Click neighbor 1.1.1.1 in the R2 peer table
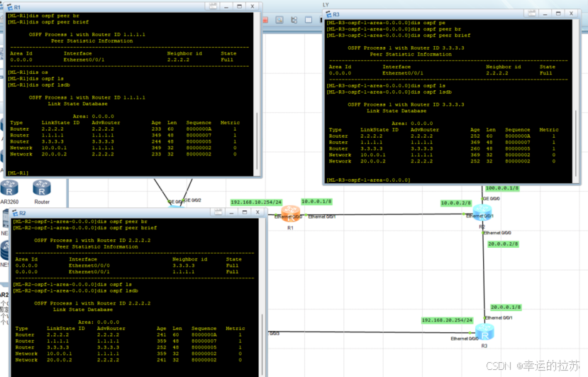 [184, 271]
